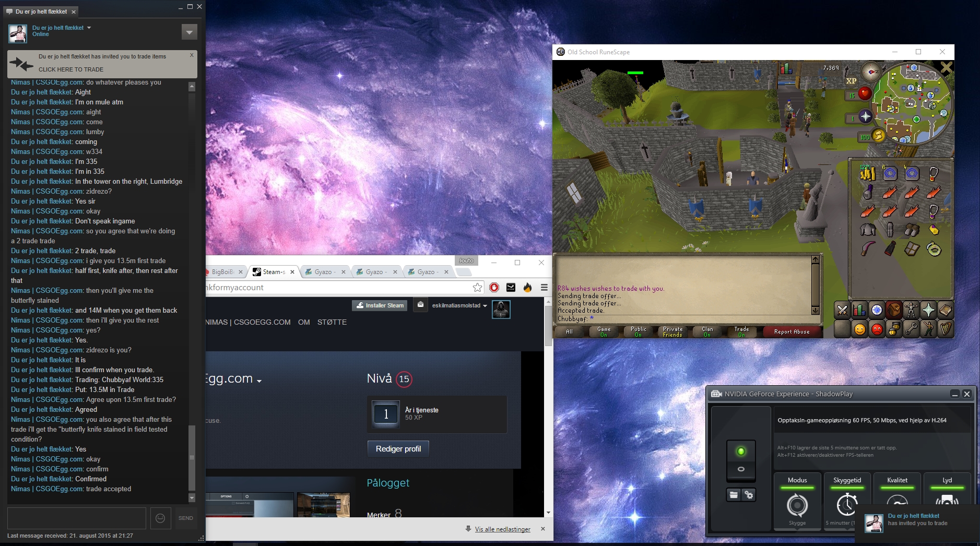980x546 pixels.
Task: Open the RuneScape Options wrench tab
Action: 911,329
